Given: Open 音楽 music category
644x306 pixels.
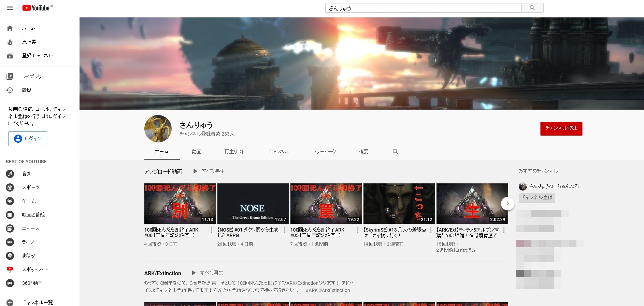Looking at the screenshot, I should pos(40,174).
